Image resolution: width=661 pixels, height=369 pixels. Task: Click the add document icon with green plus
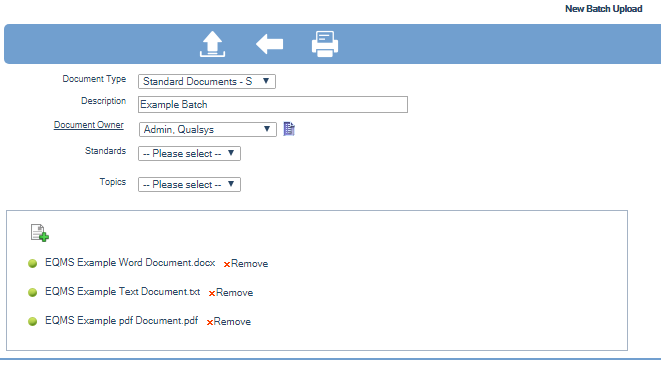40,233
